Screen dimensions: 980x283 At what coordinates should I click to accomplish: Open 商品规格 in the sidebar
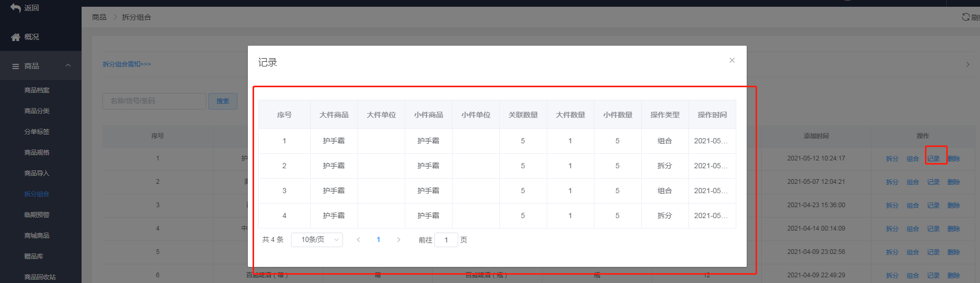pos(37,153)
